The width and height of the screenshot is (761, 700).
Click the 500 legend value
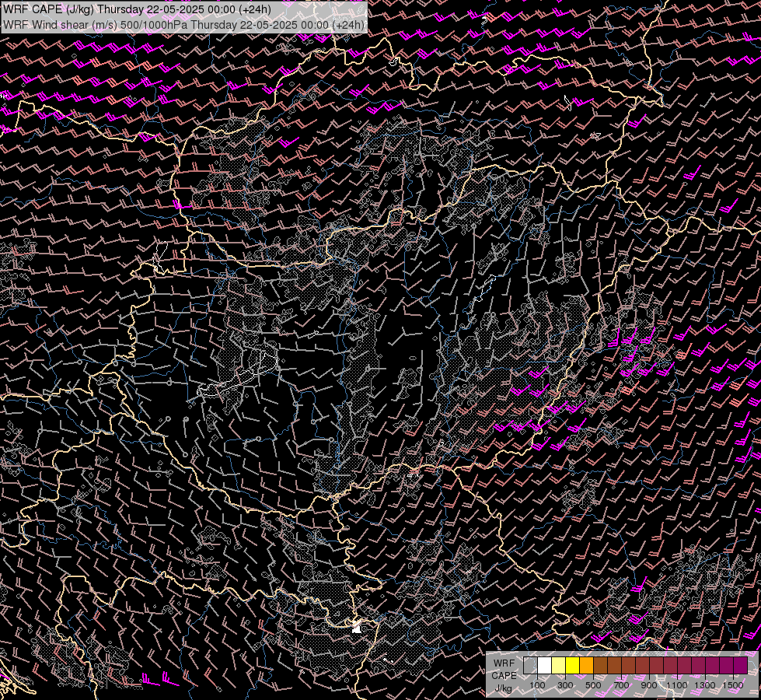pos(593,685)
